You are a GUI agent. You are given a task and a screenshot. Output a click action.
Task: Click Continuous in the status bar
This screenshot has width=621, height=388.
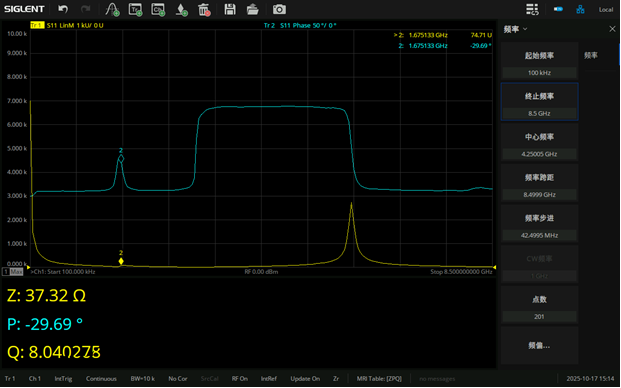coord(101,378)
